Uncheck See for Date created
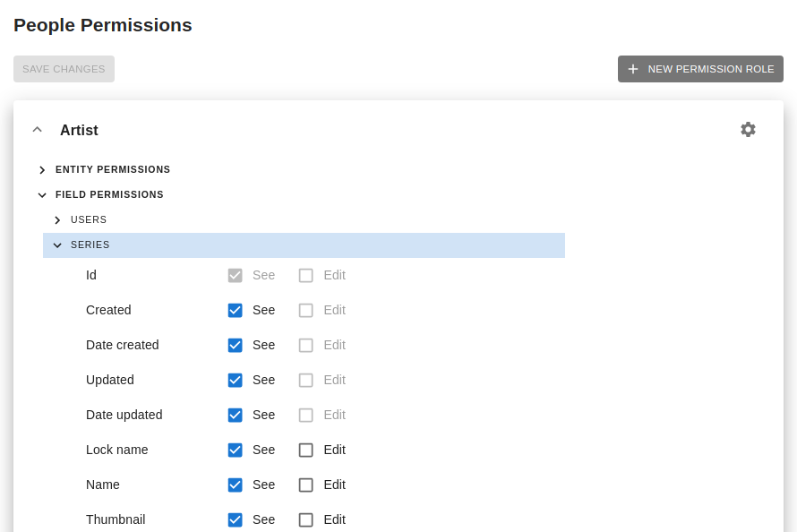Screen dimensions: 797x532 coord(235,345)
